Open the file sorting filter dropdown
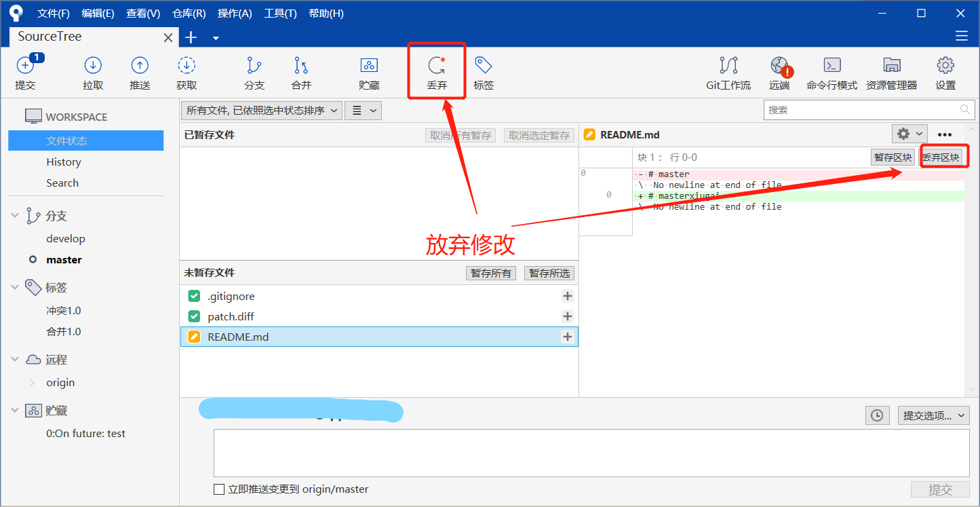The width and height of the screenshot is (980, 507). click(x=261, y=110)
